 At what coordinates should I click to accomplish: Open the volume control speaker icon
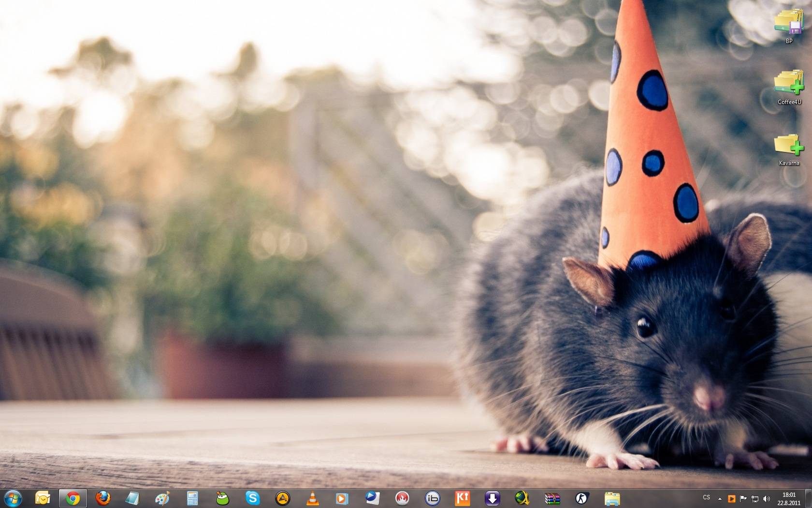pyautogui.click(x=766, y=498)
